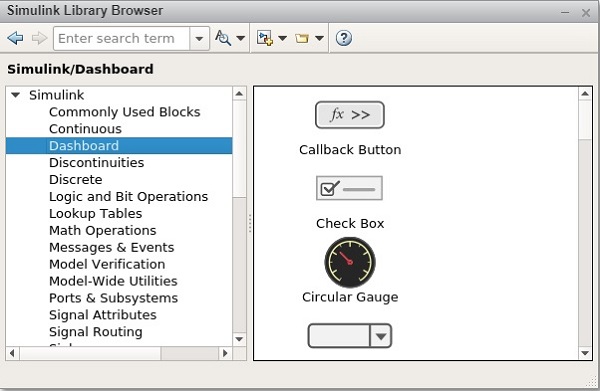Click the search magnifier icon
This screenshot has width=600, height=391.
[223, 38]
